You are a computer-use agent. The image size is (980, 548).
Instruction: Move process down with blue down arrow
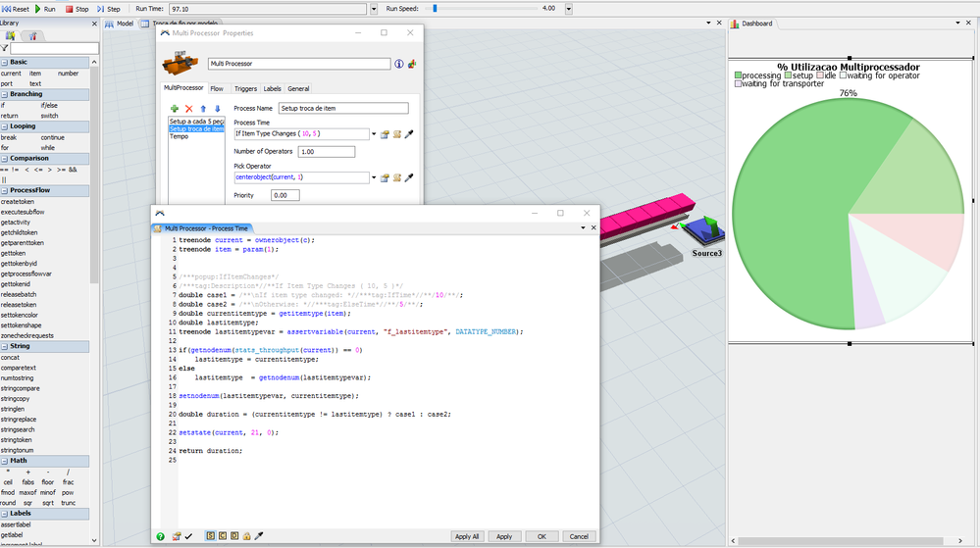(x=217, y=108)
